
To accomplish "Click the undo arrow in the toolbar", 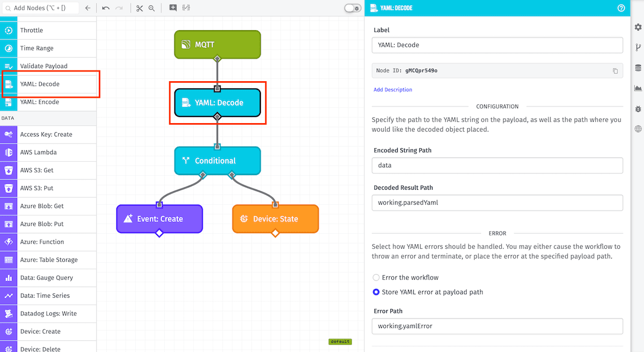I will [x=106, y=8].
